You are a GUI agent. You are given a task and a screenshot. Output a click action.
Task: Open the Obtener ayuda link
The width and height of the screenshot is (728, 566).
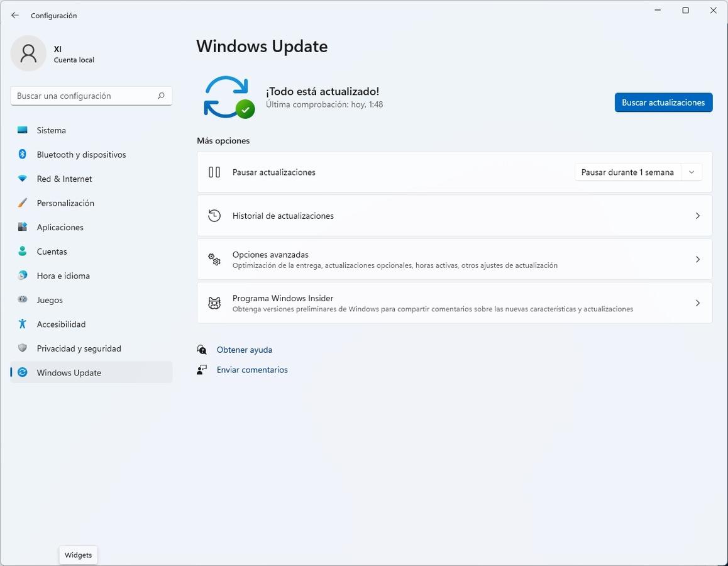click(245, 350)
